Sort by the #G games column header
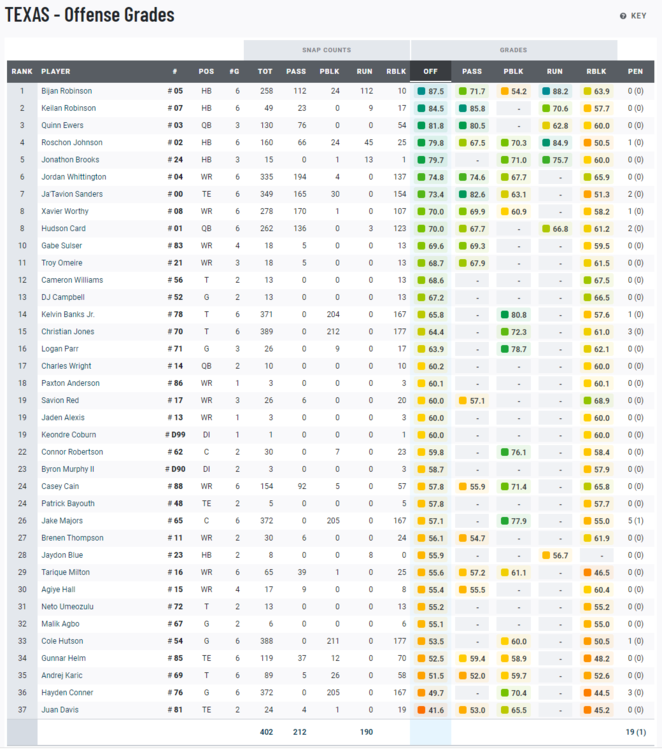The width and height of the screenshot is (662, 750). [x=236, y=72]
